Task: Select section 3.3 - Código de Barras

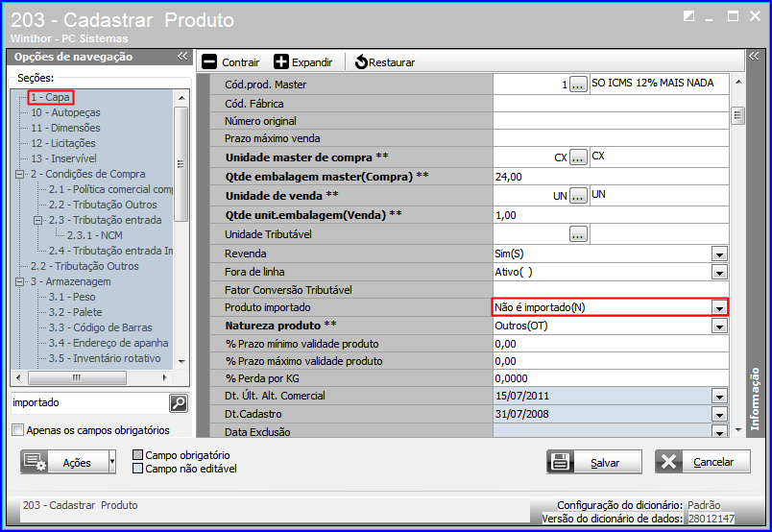Action: click(x=101, y=327)
